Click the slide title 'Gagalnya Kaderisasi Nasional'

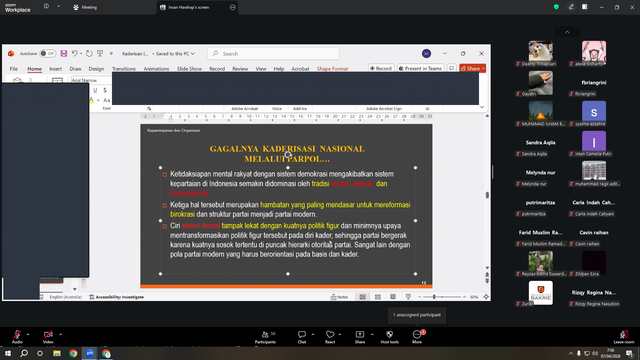pos(287,154)
